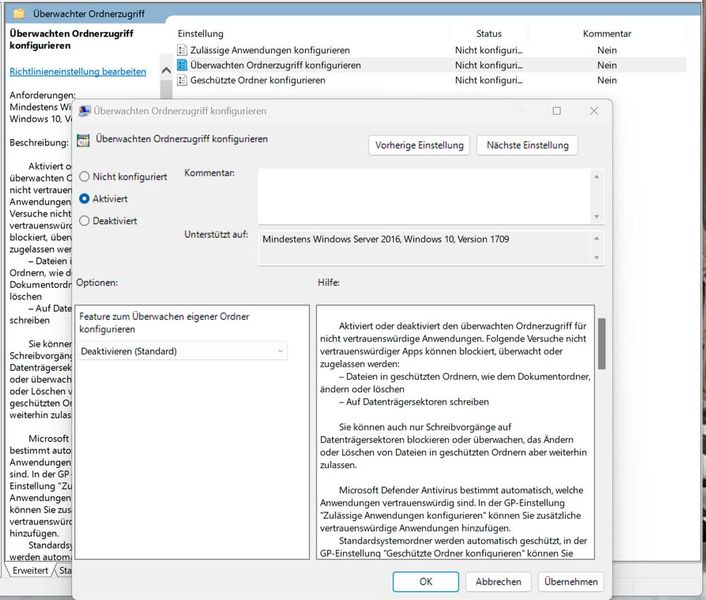Select the Deaktiviert radio button
The width and height of the screenshot is (706, 600).
coord(84,221)
